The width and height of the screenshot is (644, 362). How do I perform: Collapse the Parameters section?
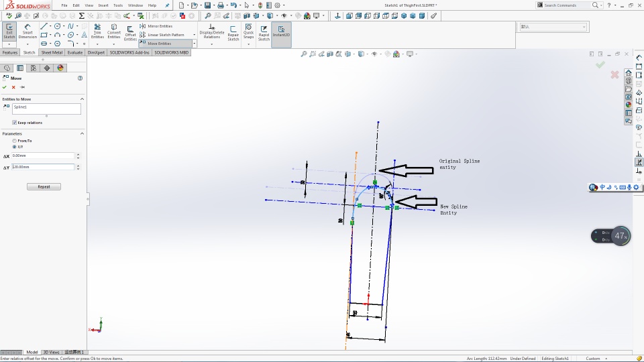82,133
